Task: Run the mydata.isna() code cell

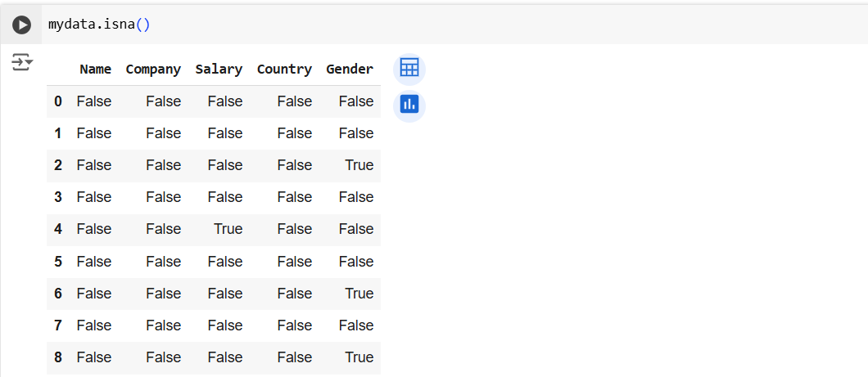Action: [21, 25]
